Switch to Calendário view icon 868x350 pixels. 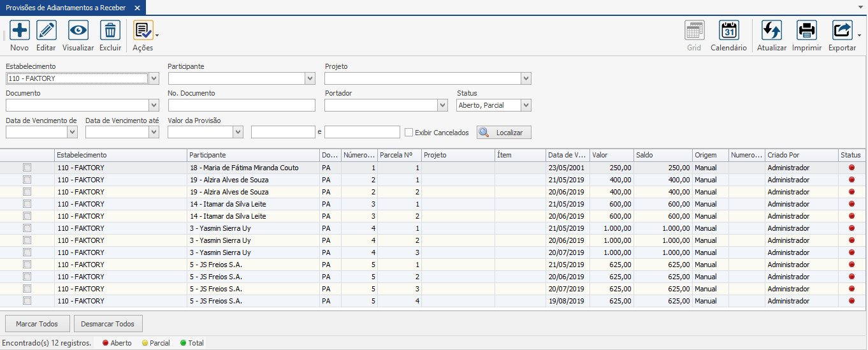coord(728,31)
